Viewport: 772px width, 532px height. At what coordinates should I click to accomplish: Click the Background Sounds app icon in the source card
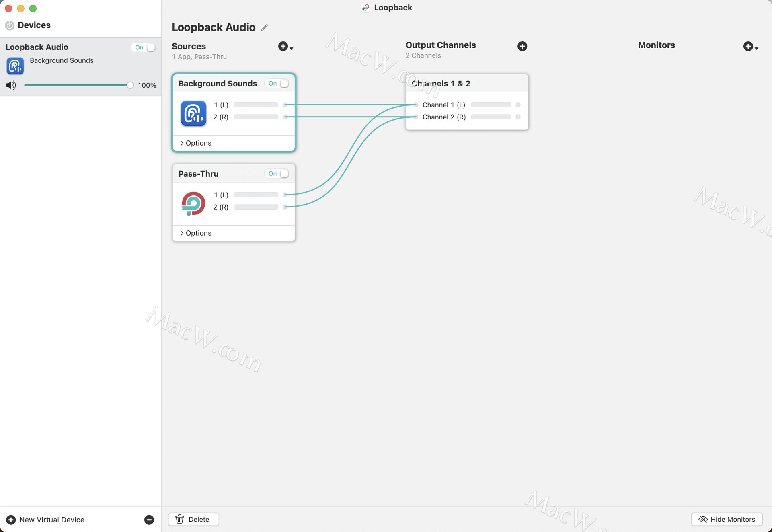tap(193, 113)
